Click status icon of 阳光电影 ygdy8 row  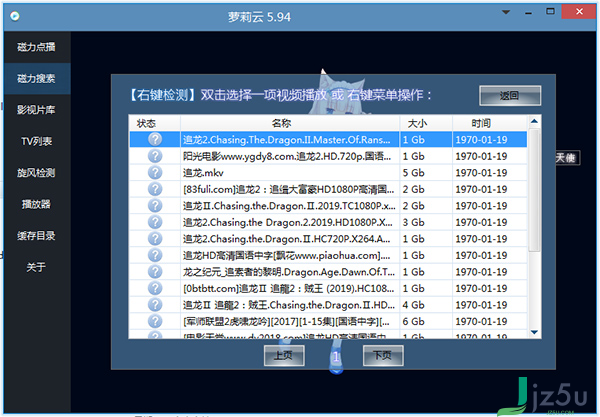(x=155, y=156)
